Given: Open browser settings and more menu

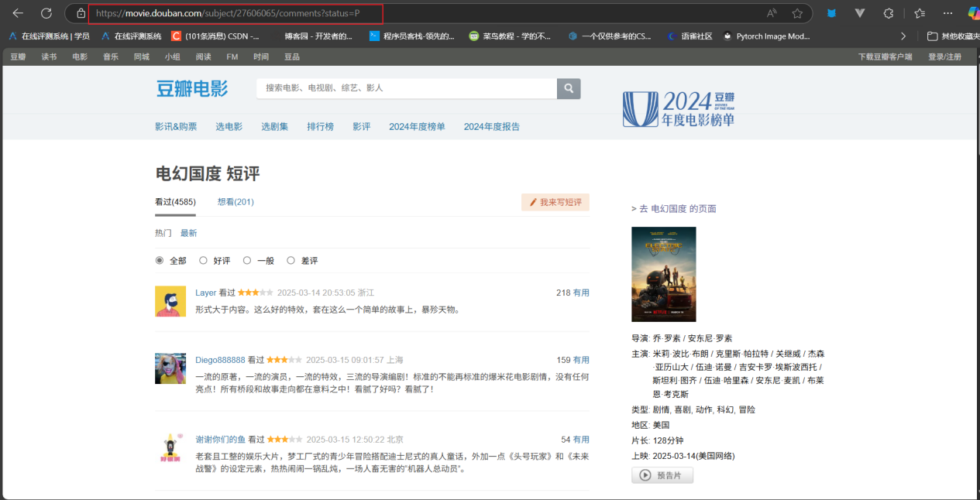Looking at the screenshot, I should tap(947, 13).
